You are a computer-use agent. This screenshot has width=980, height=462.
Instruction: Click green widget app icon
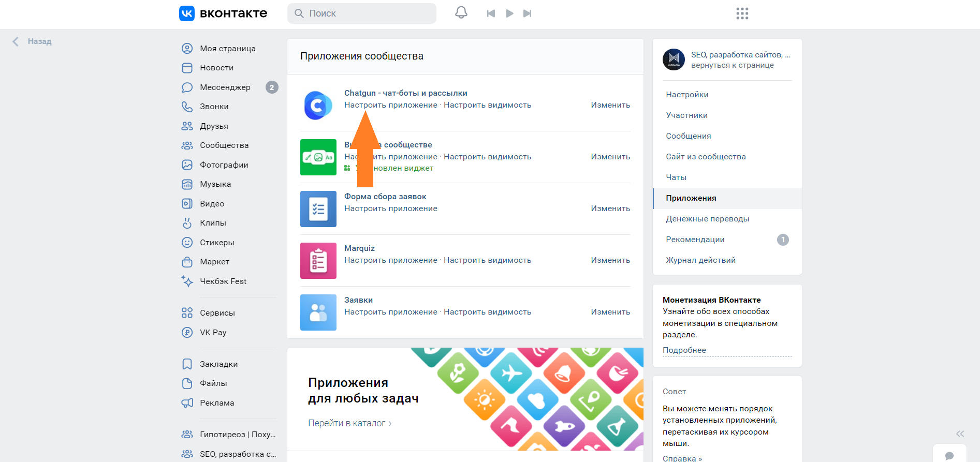click(318, 157)
